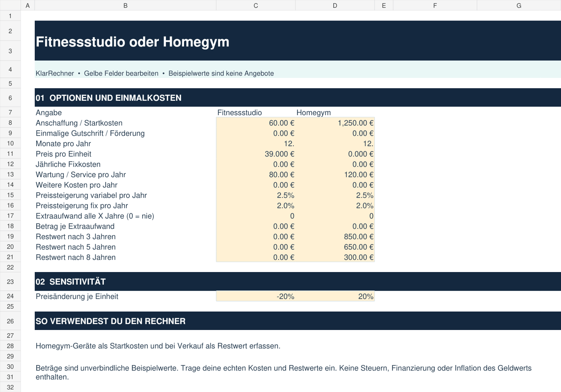The height and width of the screenshot is (392, 561).
Task: Select Fitnessstudio Preissteigerung fix cell 2.0%
Action: point(256,206)
